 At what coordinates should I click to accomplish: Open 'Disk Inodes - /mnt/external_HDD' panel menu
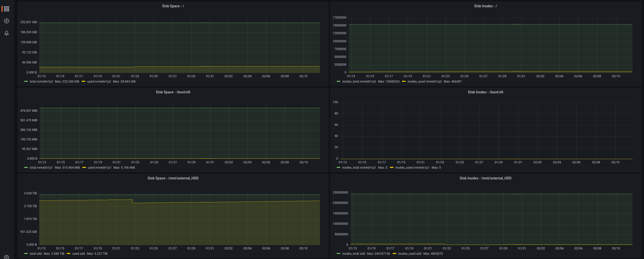(x=485, y=178)
